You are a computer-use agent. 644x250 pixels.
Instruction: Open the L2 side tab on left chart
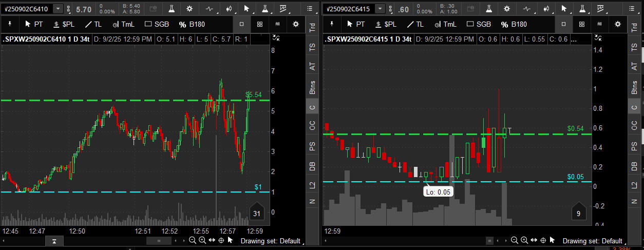pyautogui.click(x=312, y=184)
